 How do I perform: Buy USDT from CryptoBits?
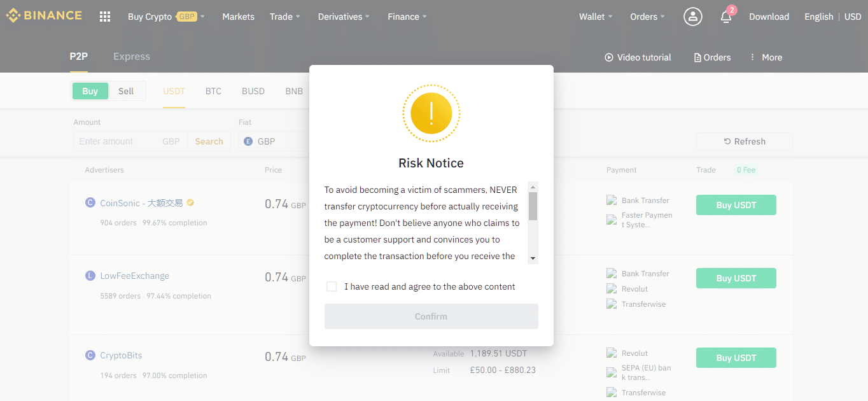[x=736, y=358]
